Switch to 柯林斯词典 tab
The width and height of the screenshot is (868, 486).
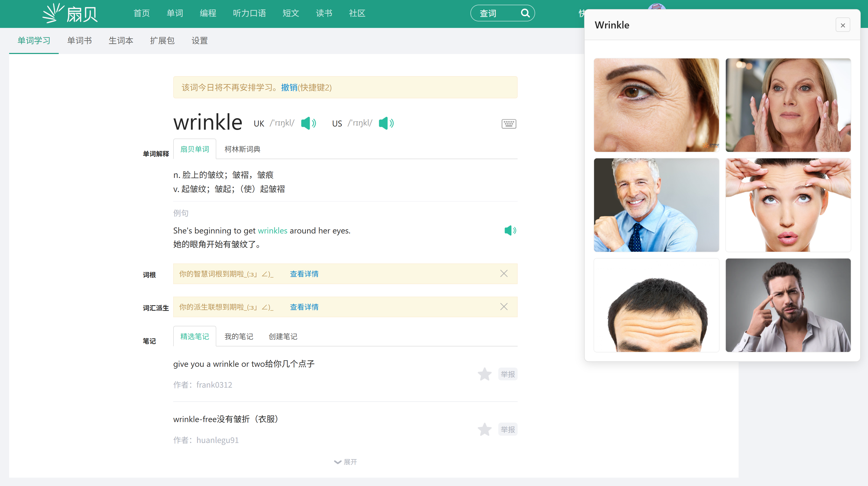(x=242, y=149)
